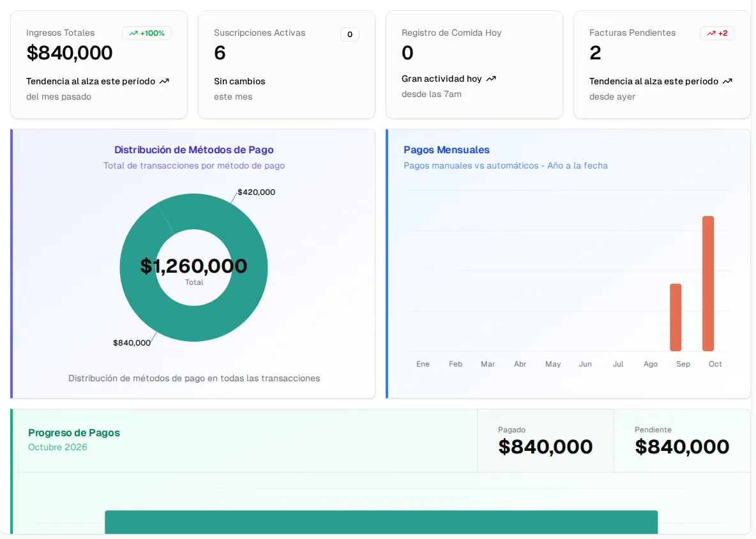Click the $420,000 donut label

click(x=257, y=192)
